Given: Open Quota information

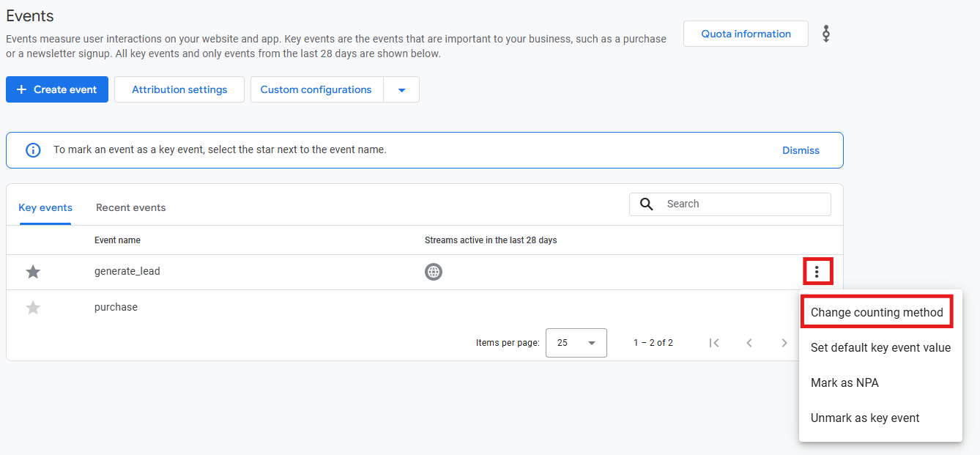Looking at the screenshot, I should pyautogui.click(x=746, y=34).
